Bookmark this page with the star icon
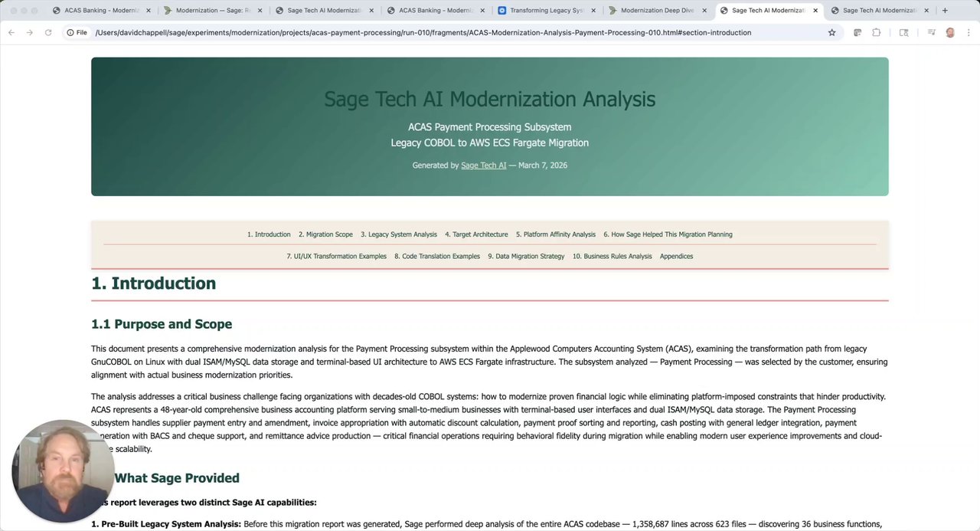 pyautogui.click(x=831, y=33)
